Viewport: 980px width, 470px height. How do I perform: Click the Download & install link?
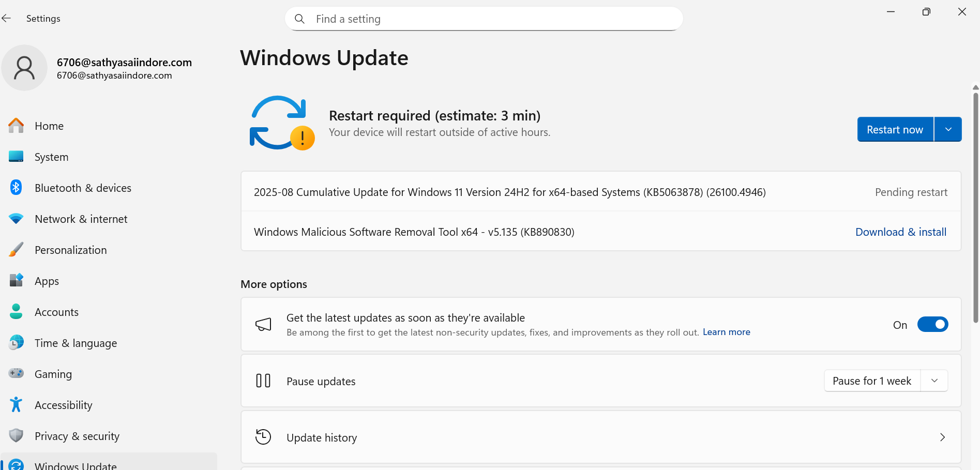[x=901, y=232]
